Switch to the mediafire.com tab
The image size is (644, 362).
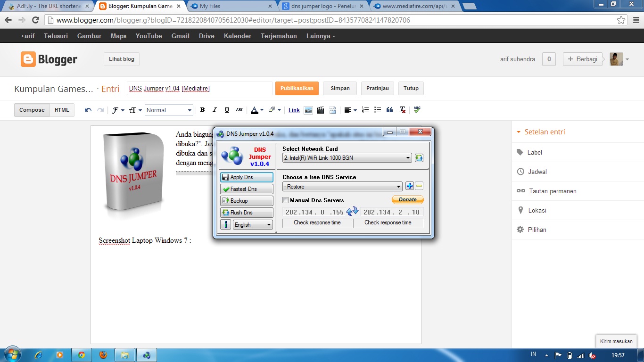tap(415, 6)
